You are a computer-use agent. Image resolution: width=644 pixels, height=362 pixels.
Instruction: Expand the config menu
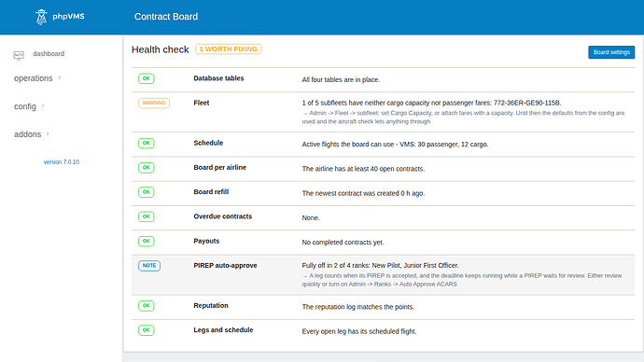pos(25,106)
